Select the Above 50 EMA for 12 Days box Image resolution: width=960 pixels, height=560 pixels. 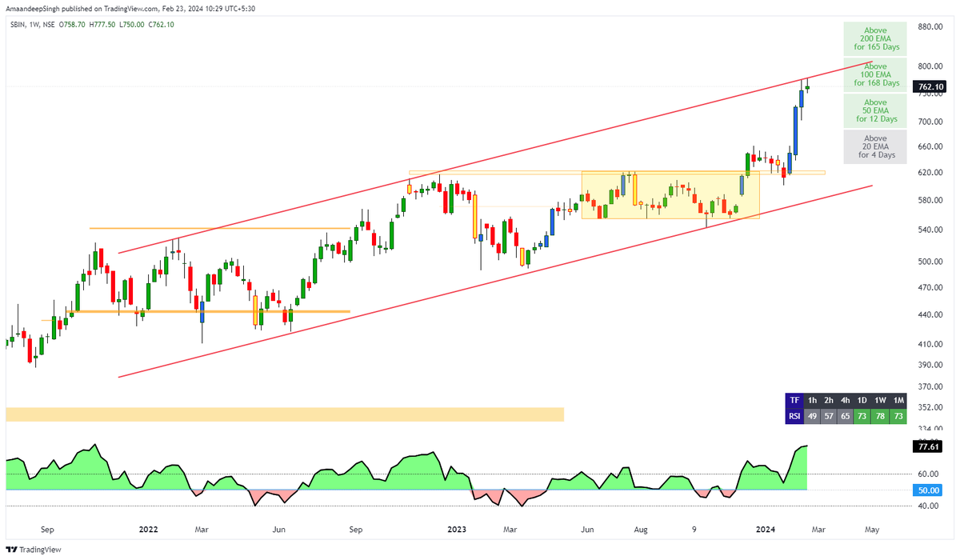[x=876, y=110]
